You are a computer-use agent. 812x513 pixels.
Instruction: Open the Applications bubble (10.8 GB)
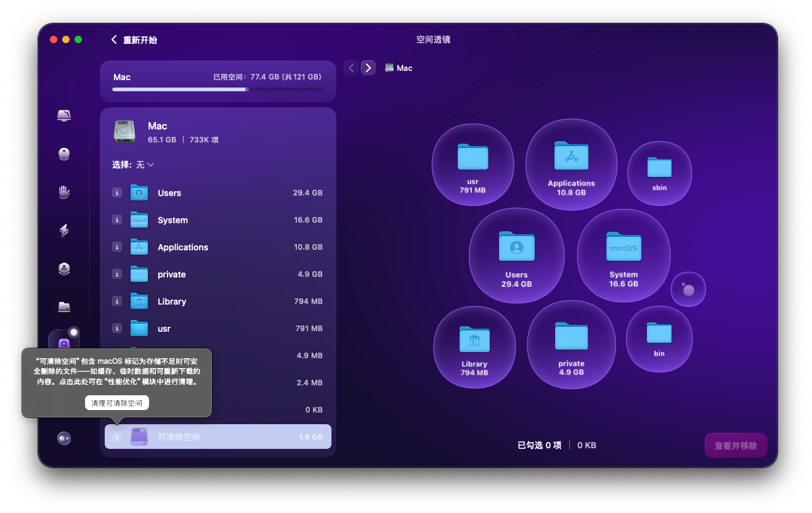pos(571,165)
